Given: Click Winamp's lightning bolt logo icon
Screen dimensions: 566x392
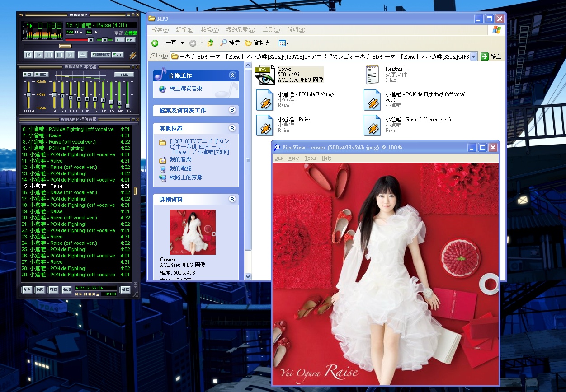Looking at the screenshot, I should [132, 55].
